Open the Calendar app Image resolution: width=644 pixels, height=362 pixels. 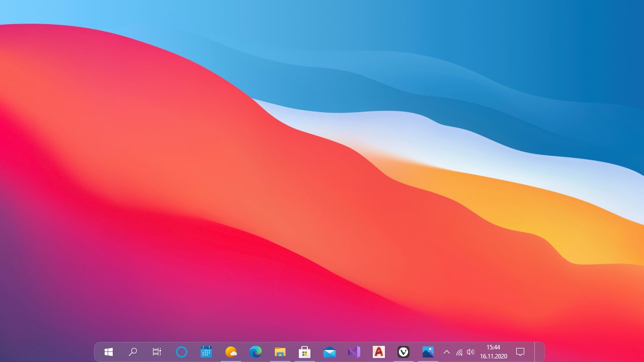pyautogui.click(x=206, y=352)
